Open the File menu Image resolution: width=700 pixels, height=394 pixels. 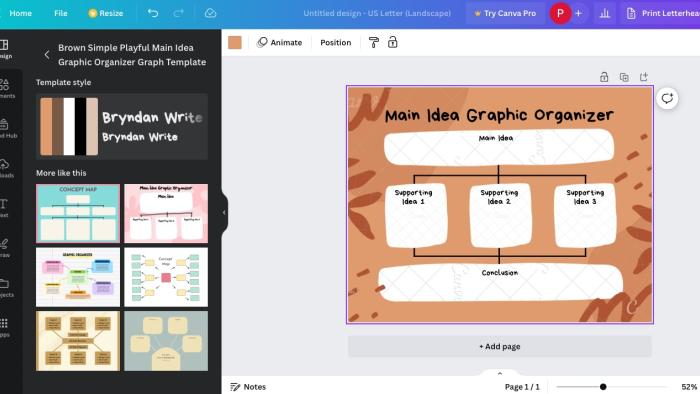[x=61, y=13]
